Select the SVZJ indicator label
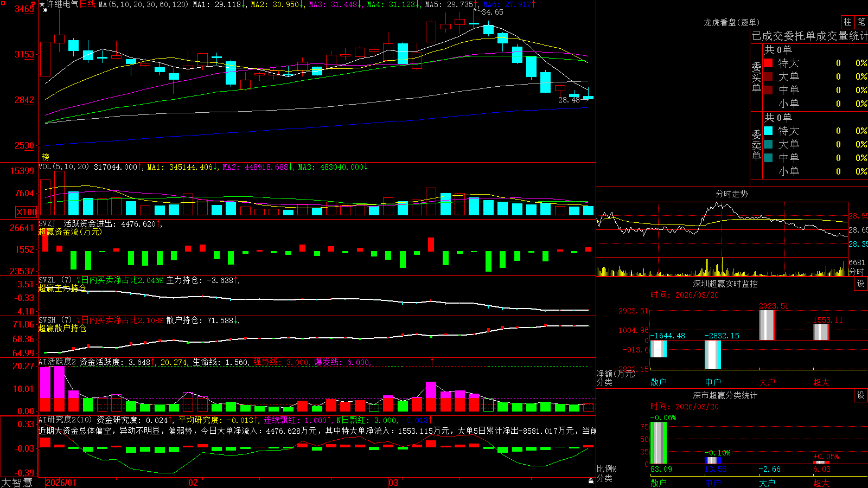Image resolution: width=868 pixels, height=488 pixels. [47, 223]
